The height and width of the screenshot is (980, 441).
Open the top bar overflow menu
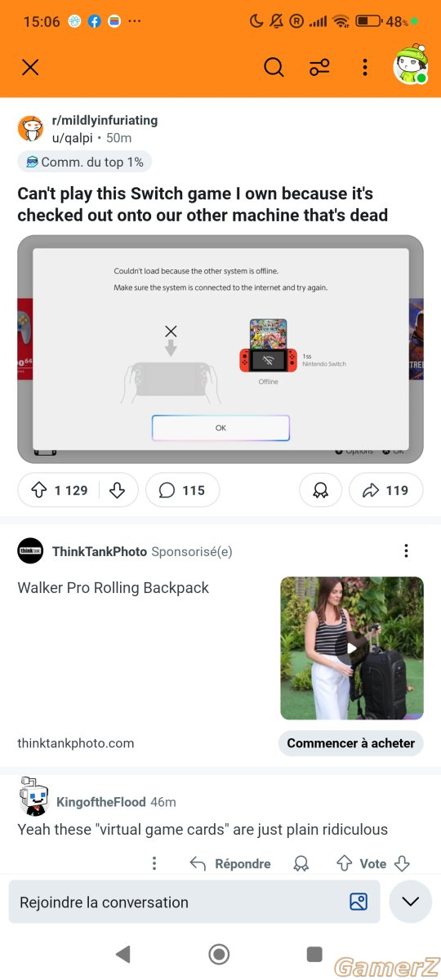point(365,68)
